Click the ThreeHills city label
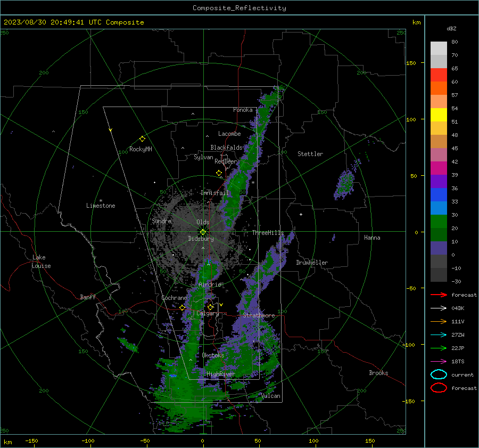 (x=268, y=233)
